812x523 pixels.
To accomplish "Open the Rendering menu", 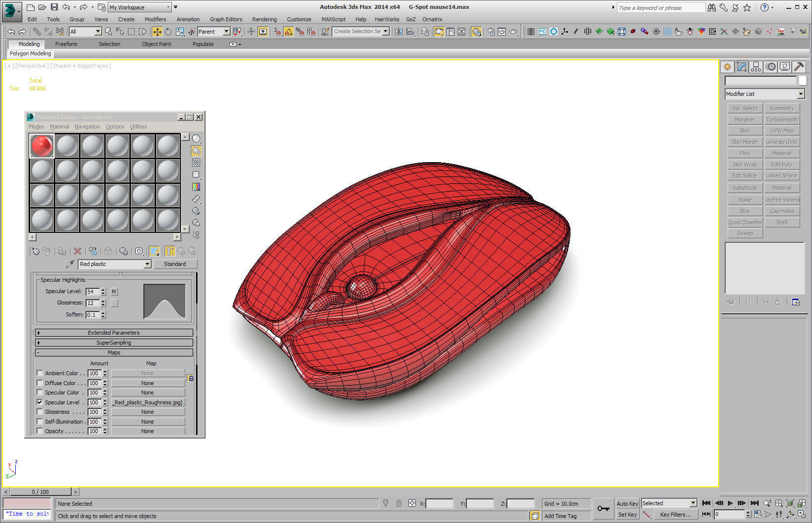I will pyautogui.click(x=264, y=19).
